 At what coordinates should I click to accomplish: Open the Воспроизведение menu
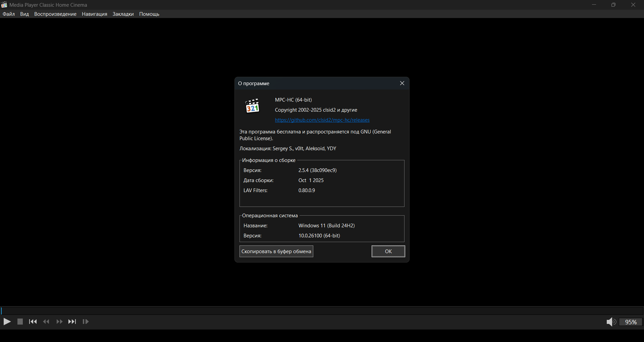tap(55, 14)
